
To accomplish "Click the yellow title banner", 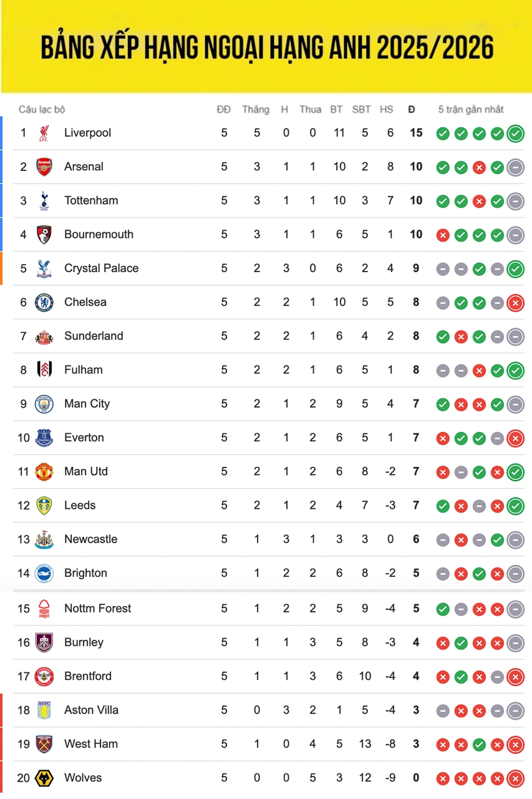I will (266, 47).
